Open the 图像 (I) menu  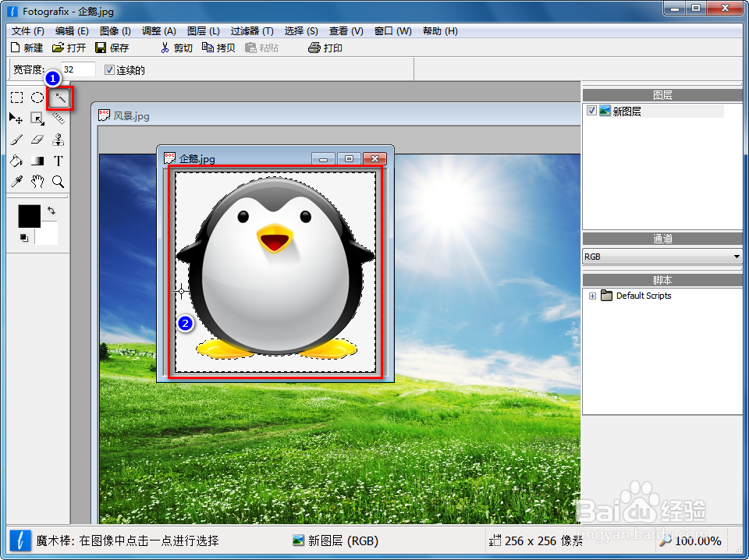[115, 31]
